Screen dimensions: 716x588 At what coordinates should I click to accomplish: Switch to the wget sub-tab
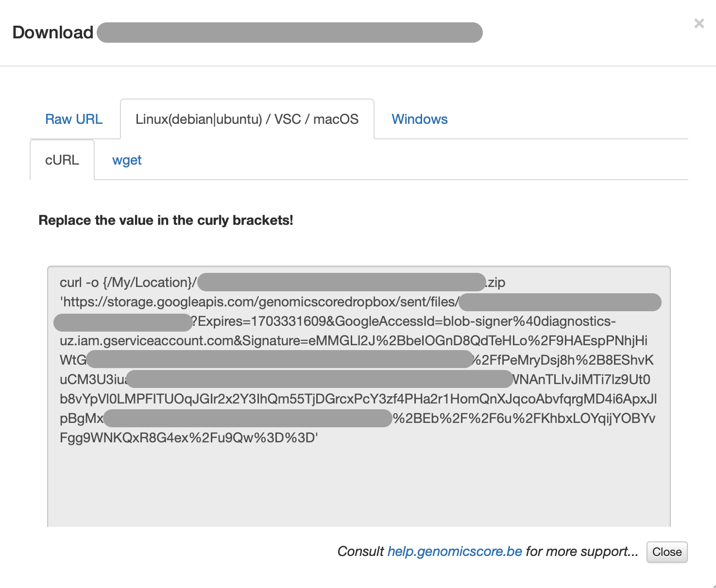tap(127, 160)
